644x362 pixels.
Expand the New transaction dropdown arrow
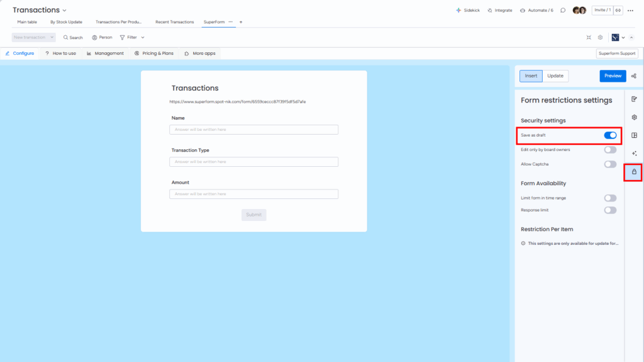click(52, 38)
